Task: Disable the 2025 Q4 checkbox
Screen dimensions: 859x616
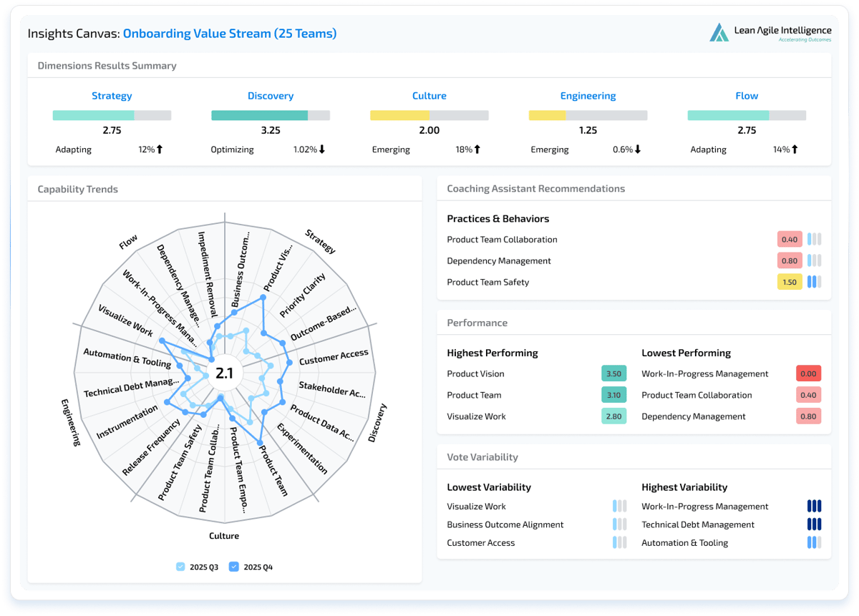Action: (x=233, y=566)
